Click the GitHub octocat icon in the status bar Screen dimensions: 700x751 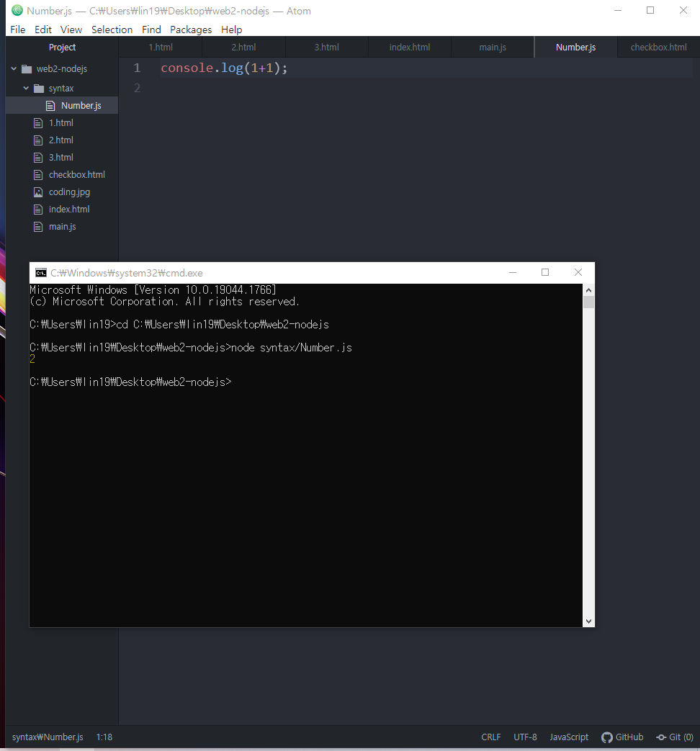pos(607,737)
